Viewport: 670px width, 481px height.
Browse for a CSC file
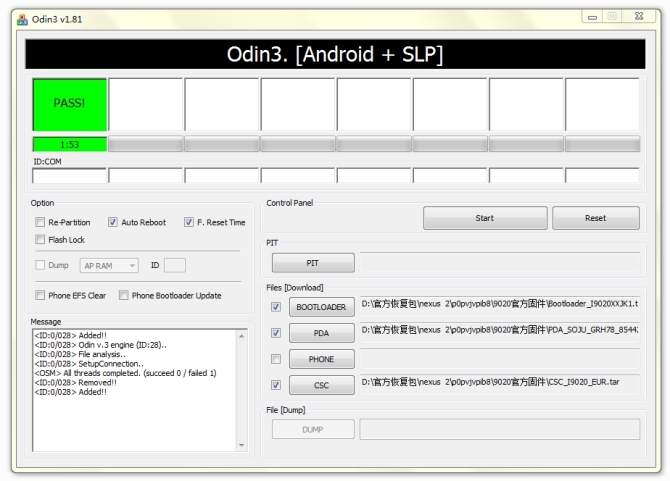tap(321, 385)
